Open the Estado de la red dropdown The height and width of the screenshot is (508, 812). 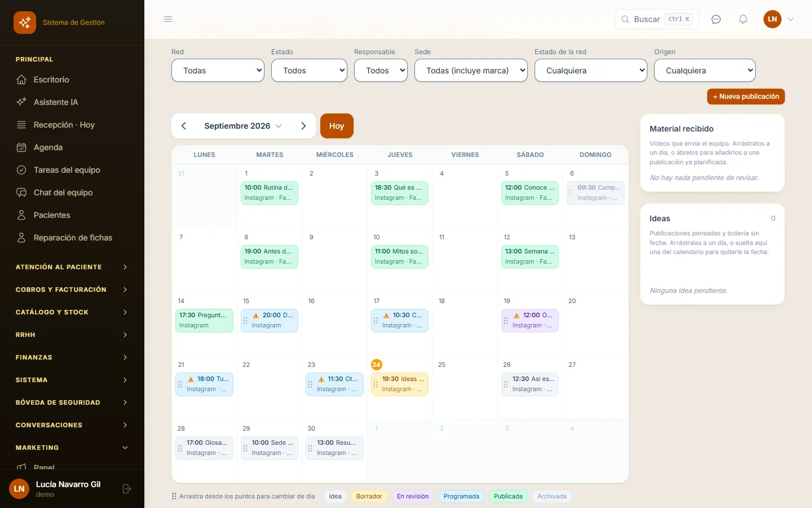point(590,71)
